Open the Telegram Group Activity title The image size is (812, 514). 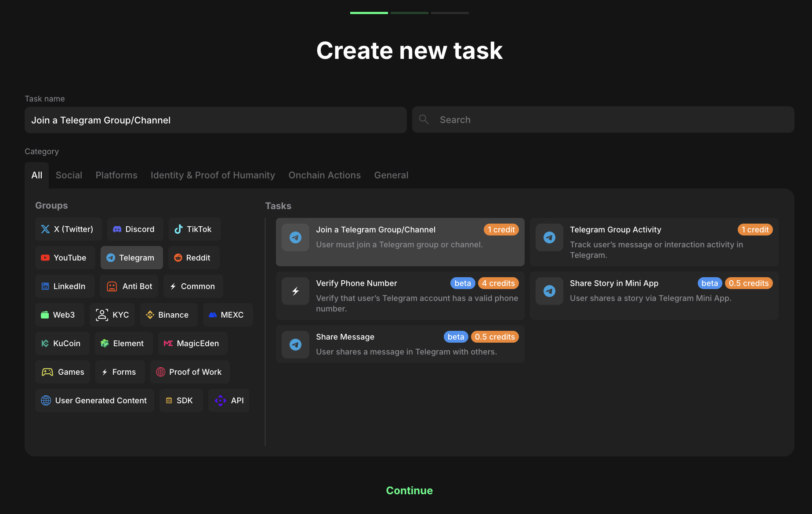(x=616, y=230)
